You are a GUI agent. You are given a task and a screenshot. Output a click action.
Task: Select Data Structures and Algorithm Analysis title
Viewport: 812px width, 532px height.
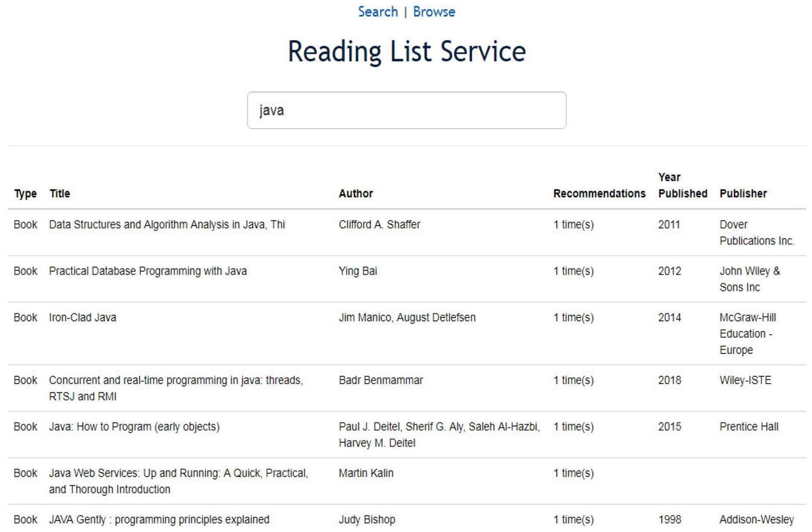pyautogui.click(x=167, y=225)
